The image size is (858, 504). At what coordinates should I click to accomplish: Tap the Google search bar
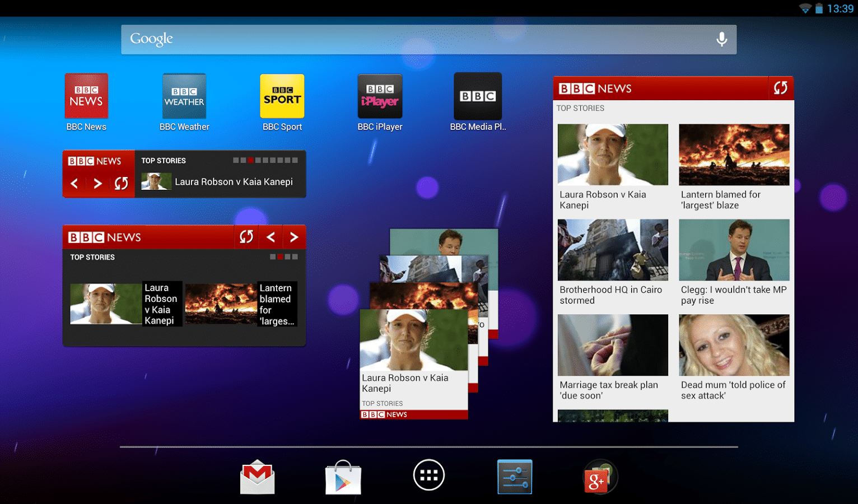[x=428, y=39]
